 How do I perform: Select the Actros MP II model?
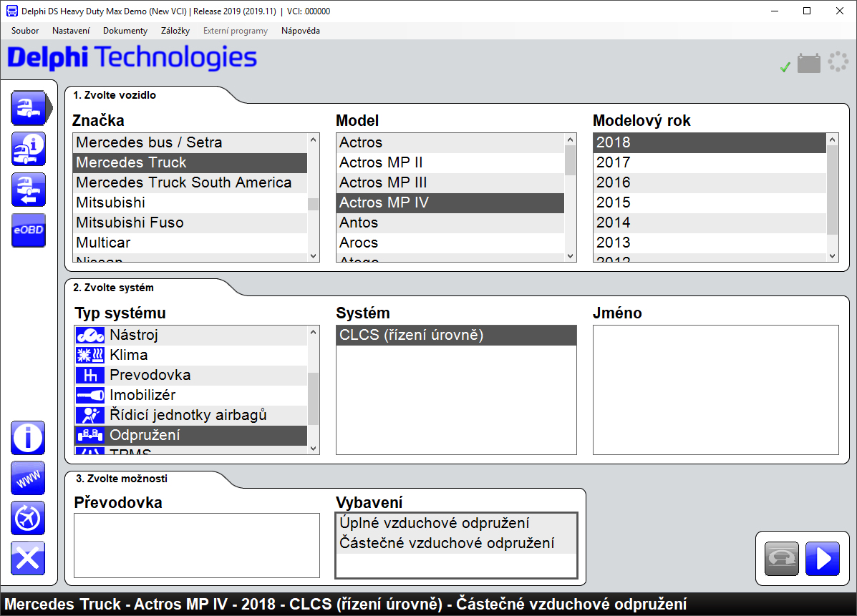(450, 162)
